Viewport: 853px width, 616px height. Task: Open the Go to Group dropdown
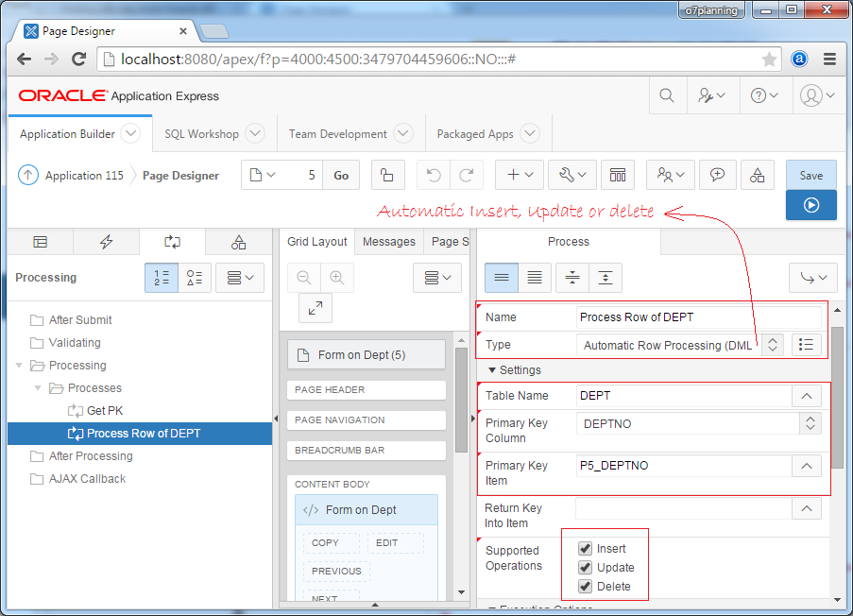tap(813, 278)
